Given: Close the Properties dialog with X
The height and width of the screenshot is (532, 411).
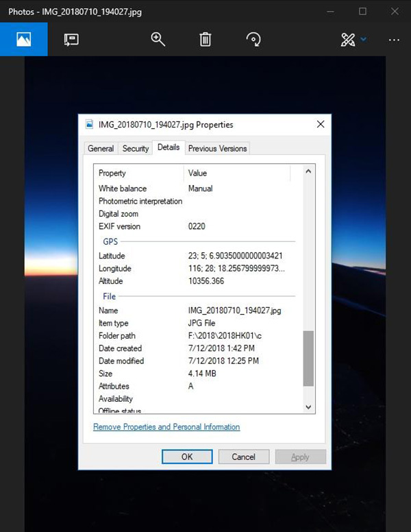Looking at the screenshot, I should tap(321, 124).
